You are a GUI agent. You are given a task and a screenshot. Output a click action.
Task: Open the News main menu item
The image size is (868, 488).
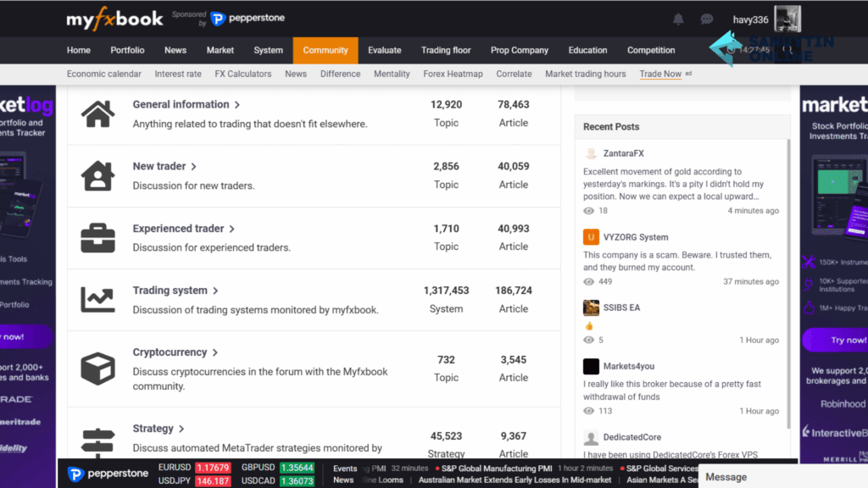tap(175, 50)
